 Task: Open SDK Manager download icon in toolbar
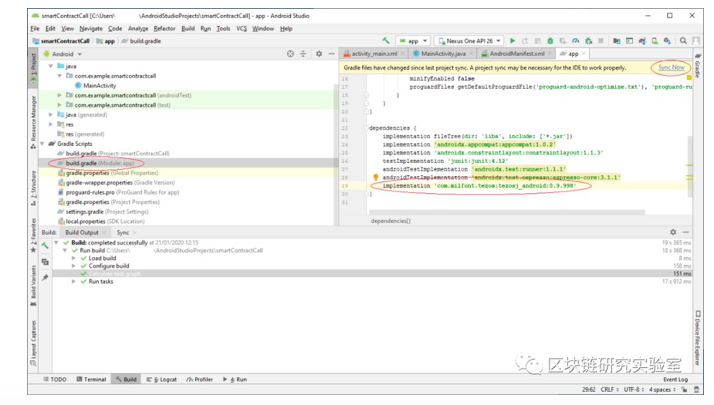(667, 41)
